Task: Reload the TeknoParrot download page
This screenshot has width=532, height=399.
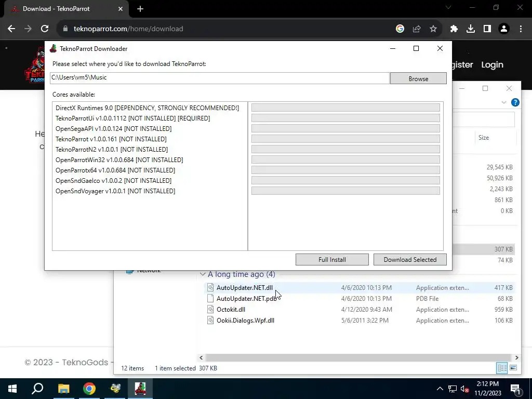Action: pos(45,29)
